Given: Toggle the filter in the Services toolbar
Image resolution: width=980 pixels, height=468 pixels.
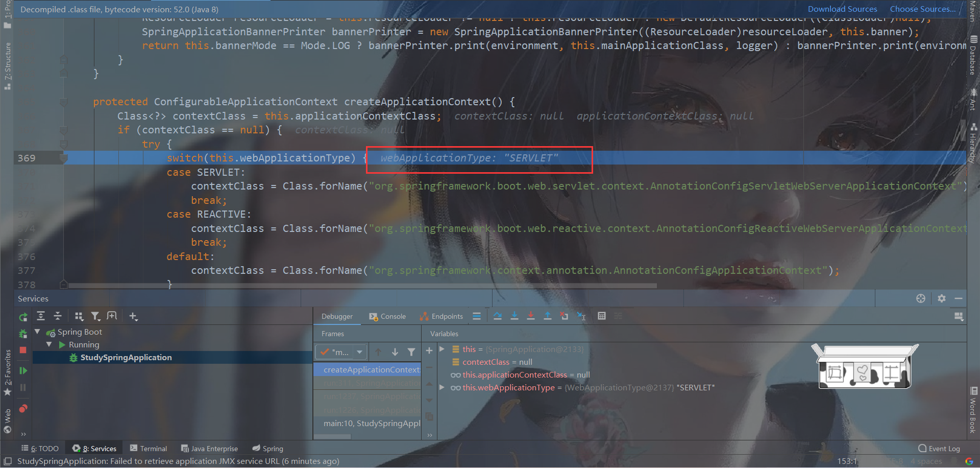Looking at the screenshot, I should (96, 316).
